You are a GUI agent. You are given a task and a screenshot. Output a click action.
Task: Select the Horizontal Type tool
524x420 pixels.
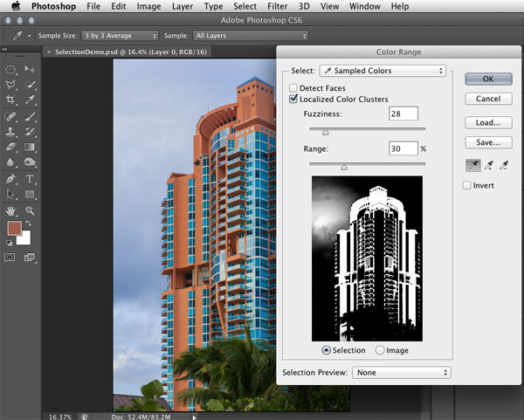point(30,179)
